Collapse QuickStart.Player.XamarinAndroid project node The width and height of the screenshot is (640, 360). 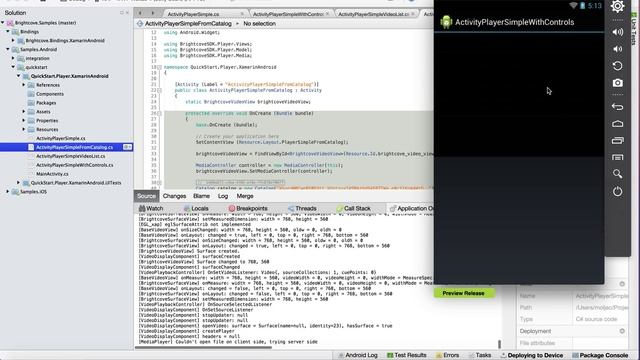coord(18,76)
